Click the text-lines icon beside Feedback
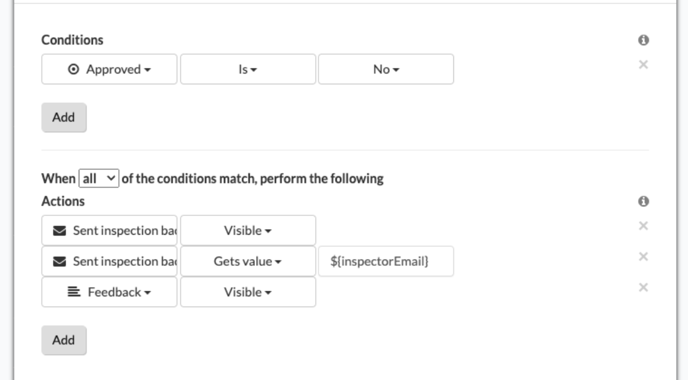The width and height of the screenshot is (688, 380). click(x=74, y=292)
